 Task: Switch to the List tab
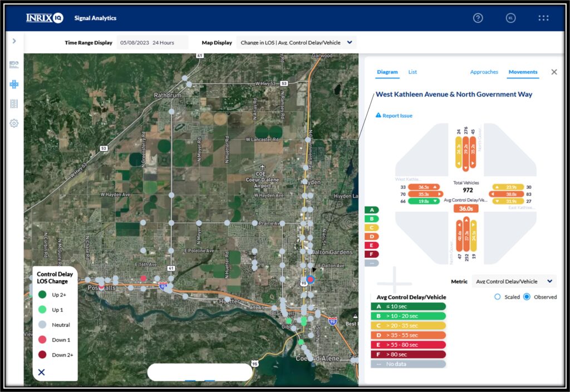(x=412, y=72)
